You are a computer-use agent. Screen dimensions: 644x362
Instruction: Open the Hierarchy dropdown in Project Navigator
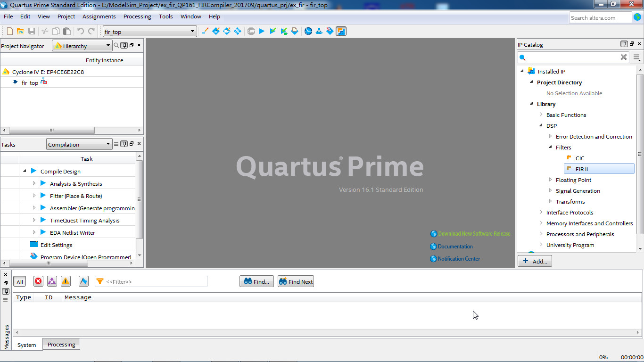point(82,46)
